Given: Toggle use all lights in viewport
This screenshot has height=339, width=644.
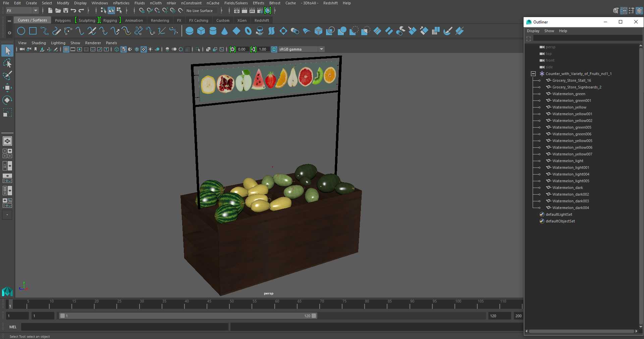Looking at the screenshot, I should pos(150,49).
